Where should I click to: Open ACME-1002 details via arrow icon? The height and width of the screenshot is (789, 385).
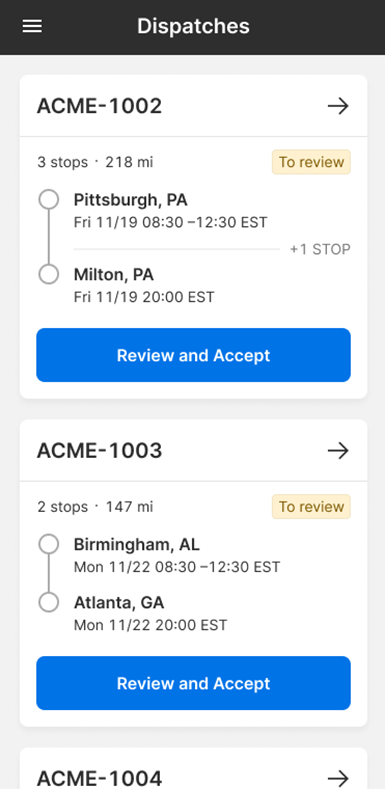[x=338, y=106]
